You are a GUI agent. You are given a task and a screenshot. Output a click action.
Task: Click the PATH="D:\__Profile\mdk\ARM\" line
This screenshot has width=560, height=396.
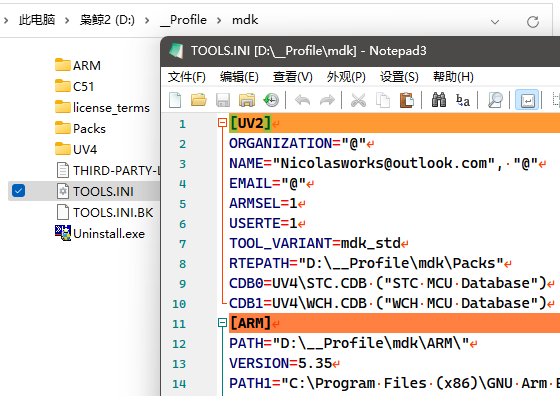click(349, 343)
